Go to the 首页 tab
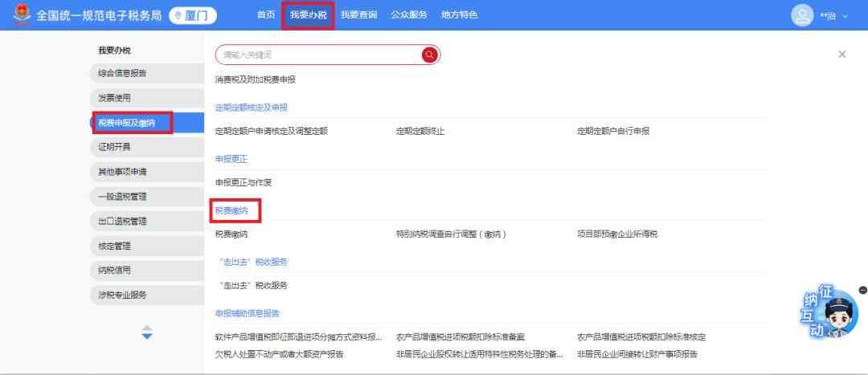Viewport: 868px width, 375px height. coord(266,15)
